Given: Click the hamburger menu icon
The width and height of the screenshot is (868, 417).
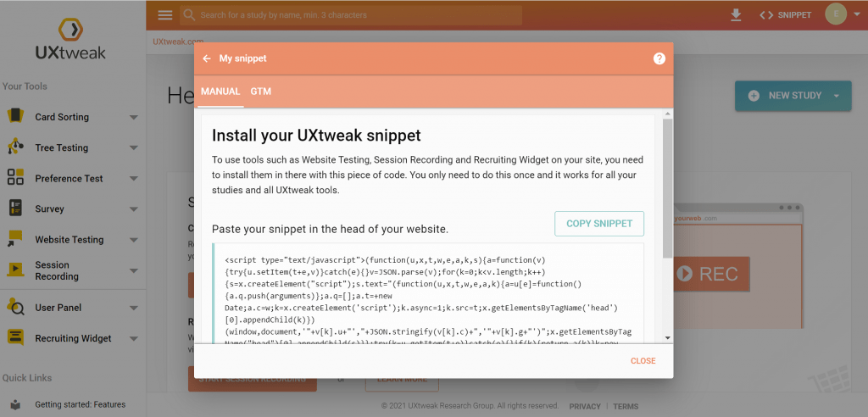Looking at the screenshot, I should (x=165, y=15).
